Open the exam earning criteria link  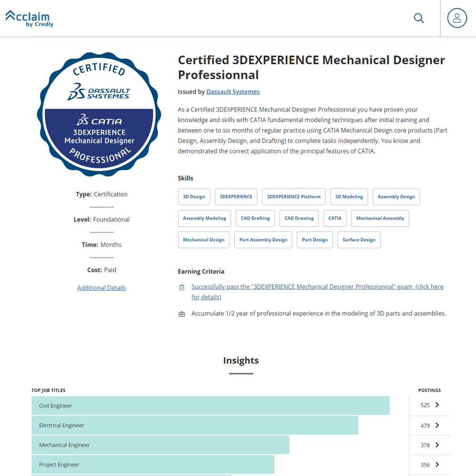click(317, 292)
